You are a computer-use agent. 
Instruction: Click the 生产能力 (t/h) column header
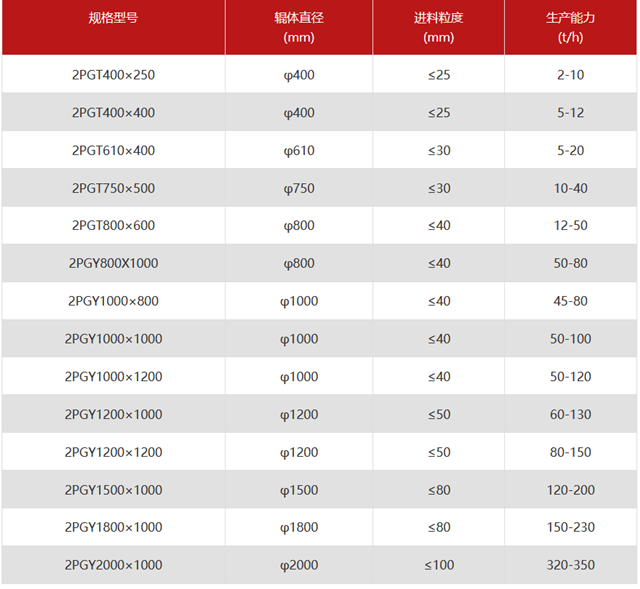coord(570,28)
